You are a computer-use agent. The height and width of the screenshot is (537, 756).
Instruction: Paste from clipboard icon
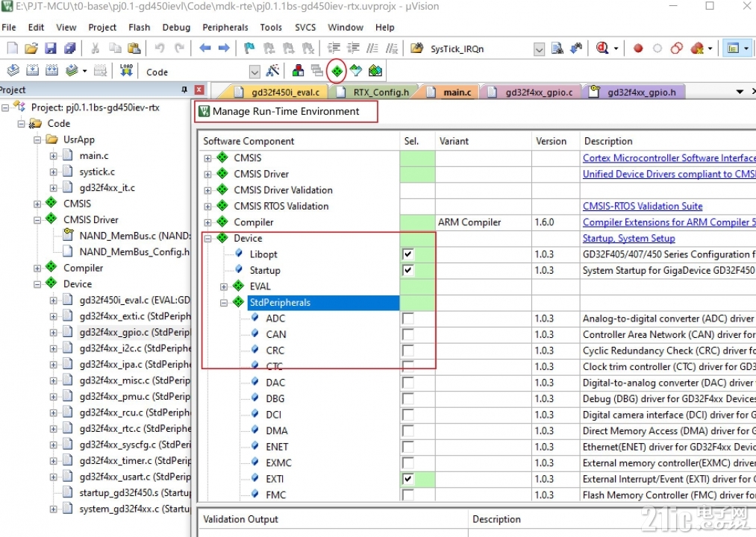tap(134, 48)
